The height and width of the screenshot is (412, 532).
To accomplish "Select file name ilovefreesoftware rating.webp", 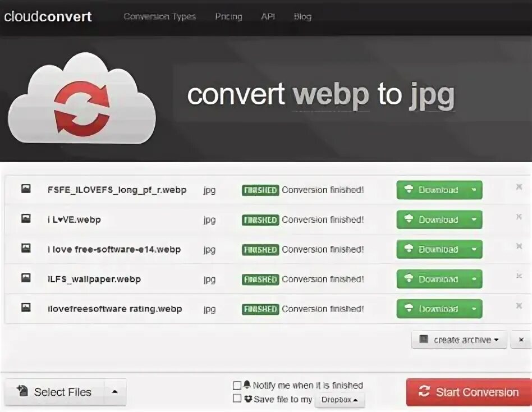I will (x=114, y=309).
